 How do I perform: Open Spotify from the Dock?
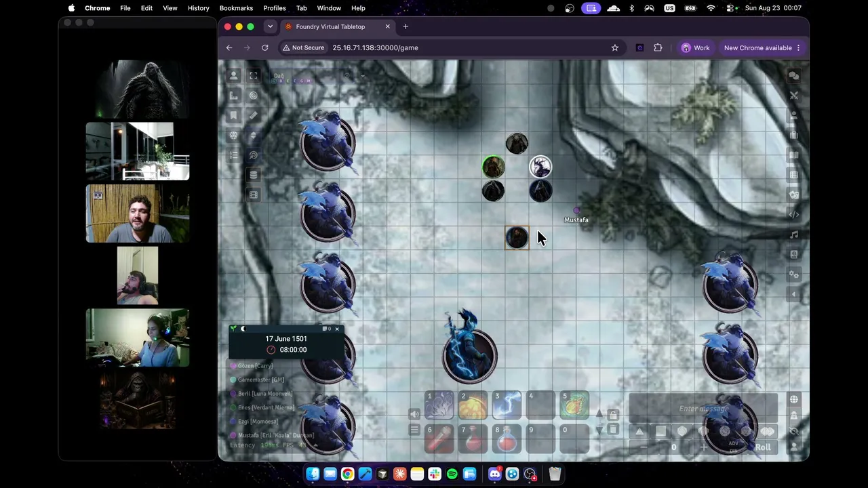pyautogui.click(x=452, y=474)
